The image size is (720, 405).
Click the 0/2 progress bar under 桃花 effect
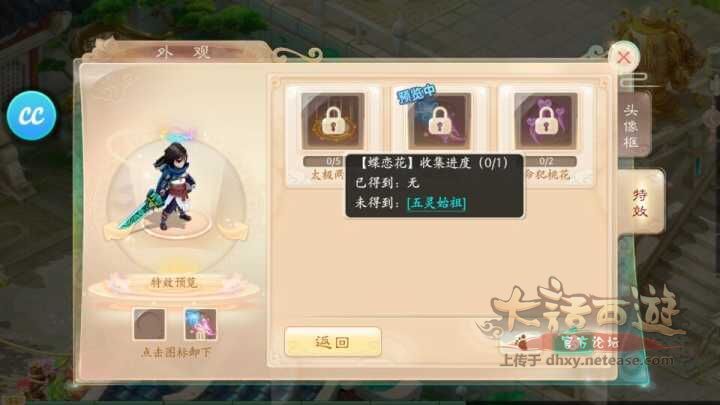549,161
